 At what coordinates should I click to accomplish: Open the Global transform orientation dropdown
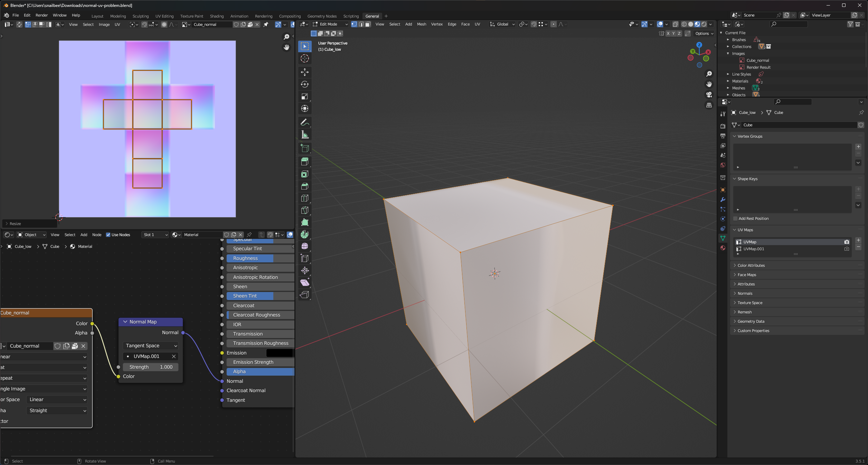(x=502, y=24)
